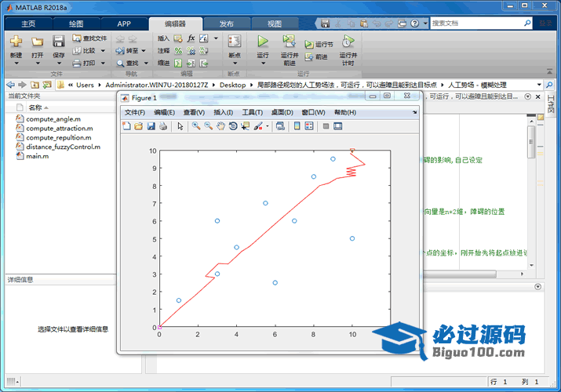Click the Hide Plot Tools icon
This screenshot has height=392, width=561.
pos(326,126)
